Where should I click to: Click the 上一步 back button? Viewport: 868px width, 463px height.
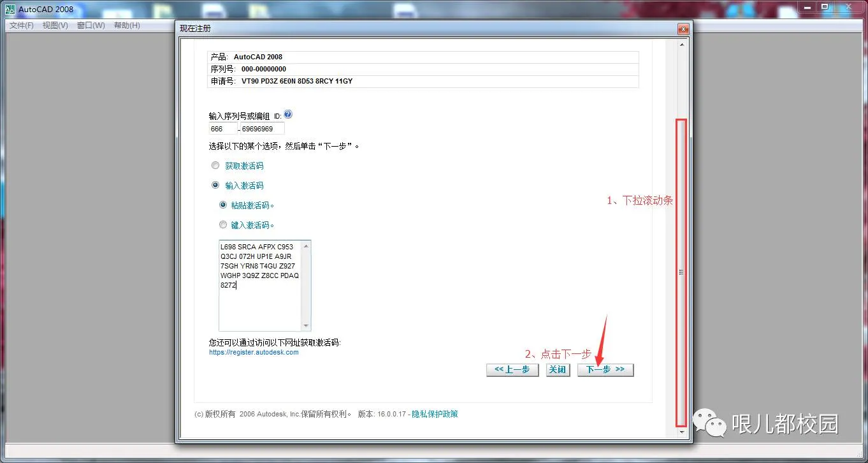[x=512, y=370]
